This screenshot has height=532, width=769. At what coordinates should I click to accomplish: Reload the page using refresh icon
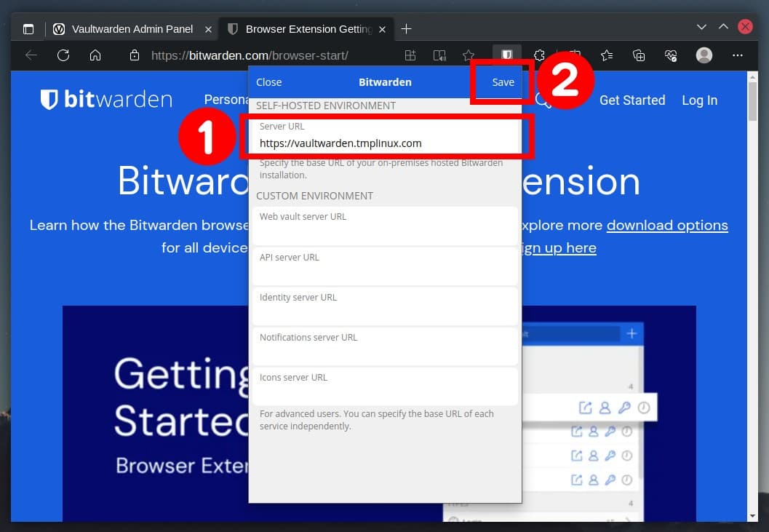click(x=63, y=55)
